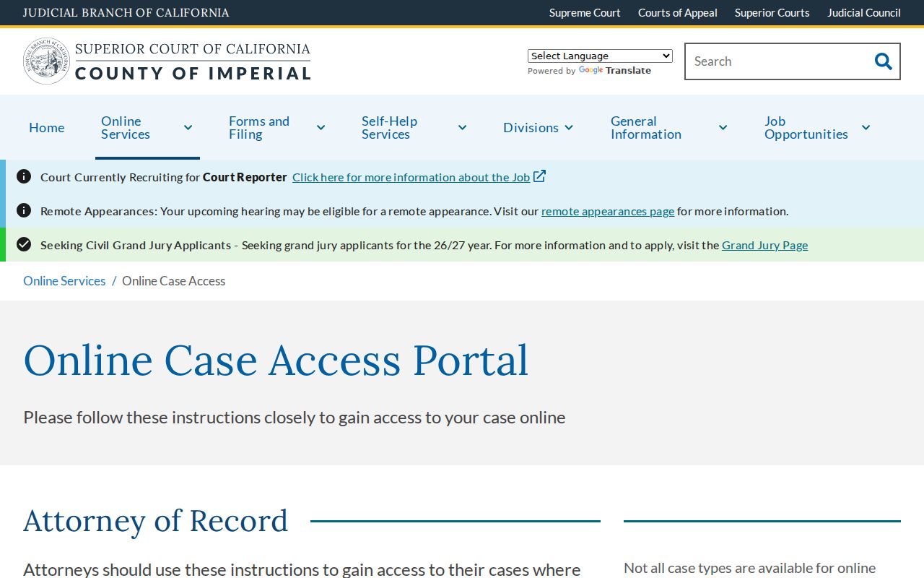This screenshot has height=578, width=924.
Task: Open Forms and Filing nav item
Action: coord(259,128)
